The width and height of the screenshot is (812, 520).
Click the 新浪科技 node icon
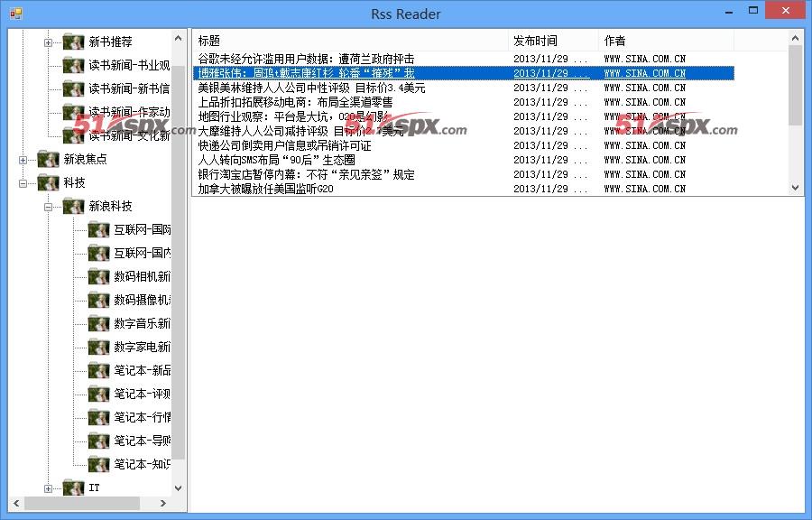73,206
